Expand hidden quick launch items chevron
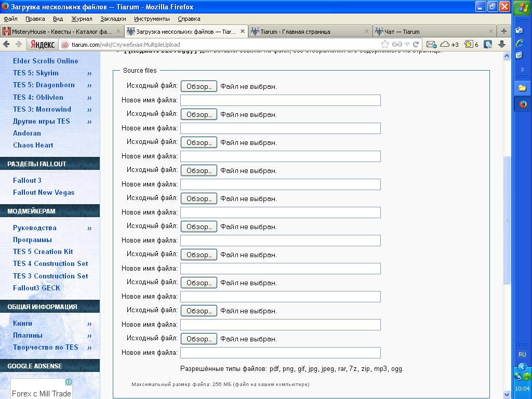Image resolution: width=532 pixels, height=399 pixels. click(522, 69)
